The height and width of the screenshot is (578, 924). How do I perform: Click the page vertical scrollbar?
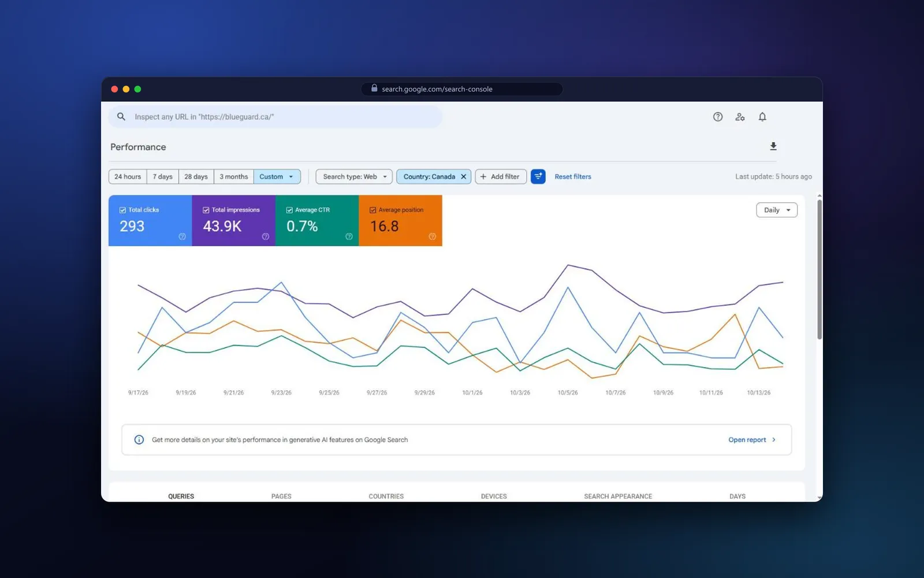point(819,269)
